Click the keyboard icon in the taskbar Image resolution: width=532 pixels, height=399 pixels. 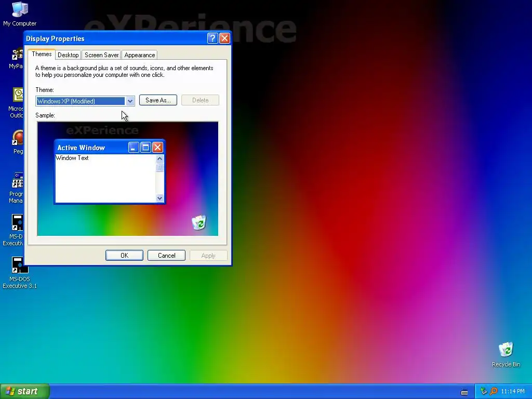click(x=464, y=392)
